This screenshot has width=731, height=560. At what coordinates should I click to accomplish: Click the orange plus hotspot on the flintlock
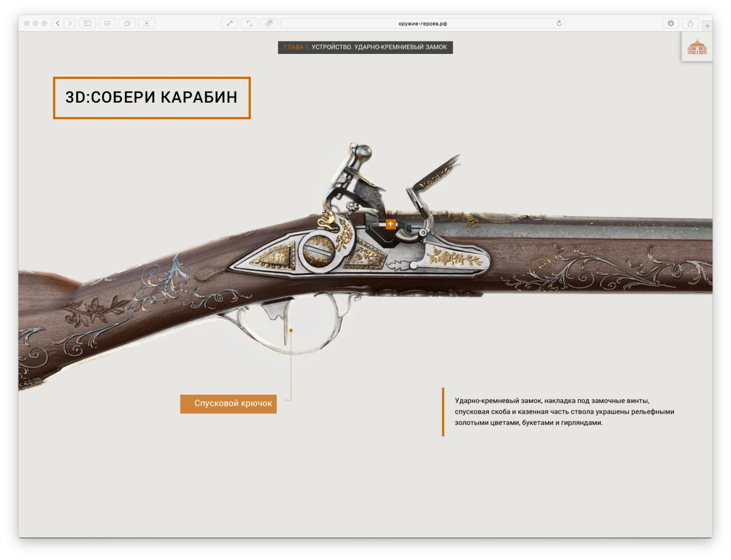[x=390, y=224]
